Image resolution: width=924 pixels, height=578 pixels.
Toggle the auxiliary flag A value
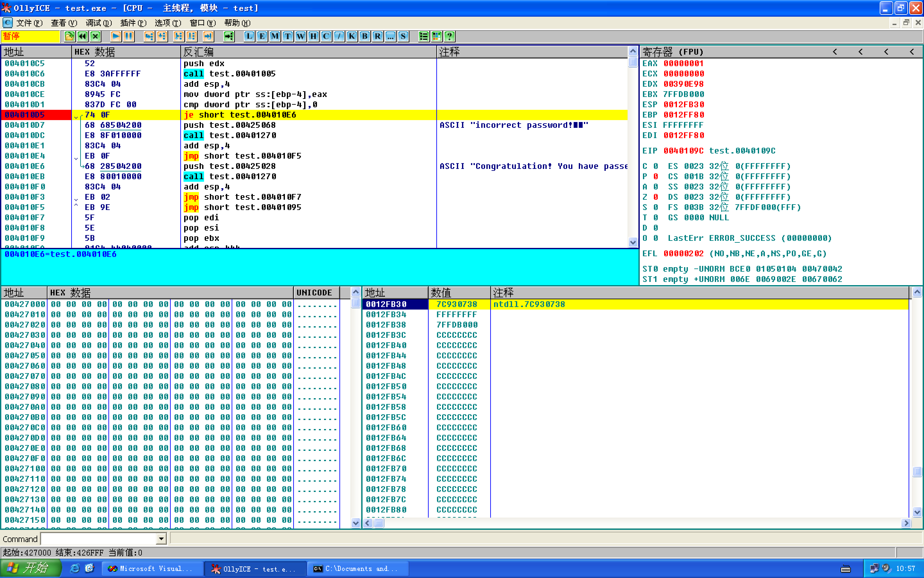click(x=655, y=187)
